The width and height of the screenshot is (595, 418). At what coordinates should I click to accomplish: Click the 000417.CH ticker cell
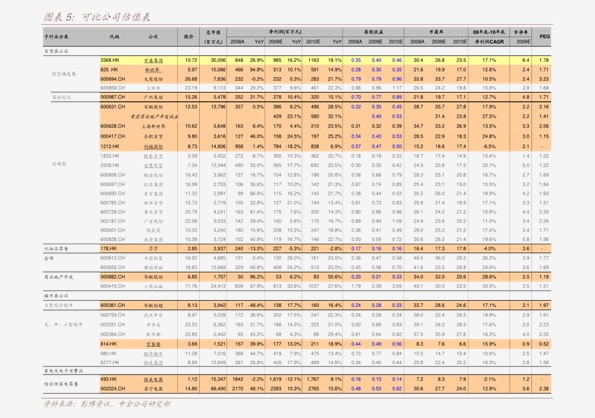point(113,137)
